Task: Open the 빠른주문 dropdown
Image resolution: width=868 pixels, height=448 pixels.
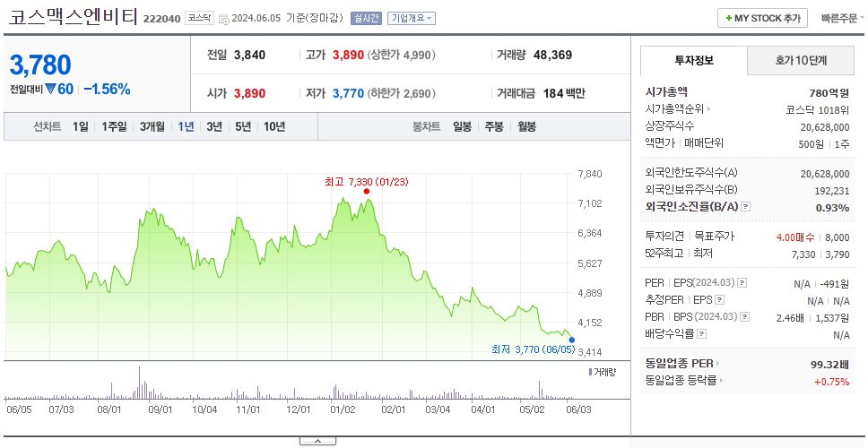Action: click(843, 18)
